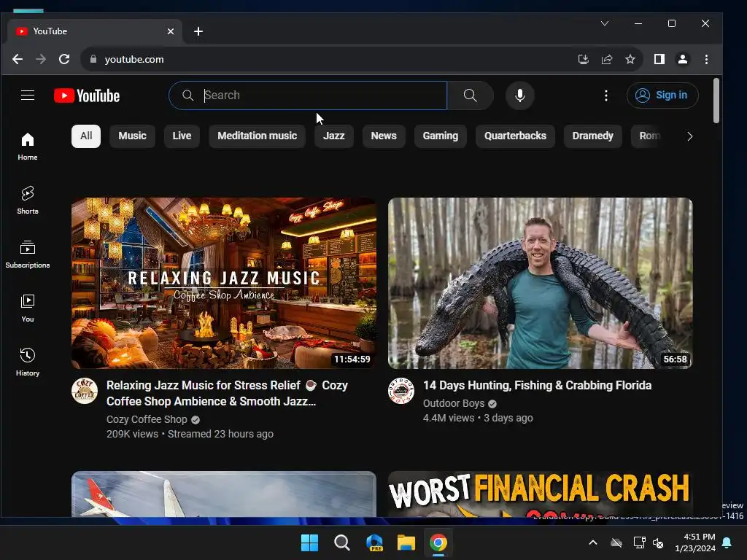Open File Explorer from taskbar
Screen dimensions: 747x560
[406, 542]
